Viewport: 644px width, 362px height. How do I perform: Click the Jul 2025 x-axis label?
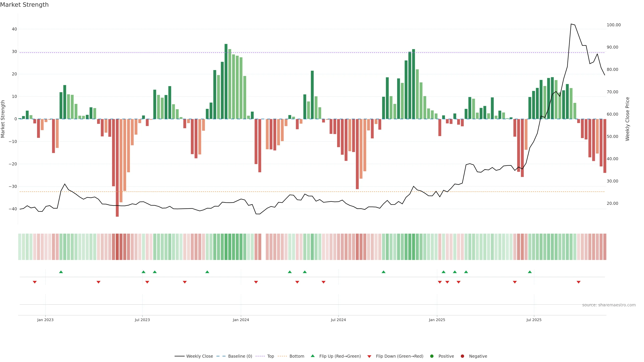[x=534, y=320]
